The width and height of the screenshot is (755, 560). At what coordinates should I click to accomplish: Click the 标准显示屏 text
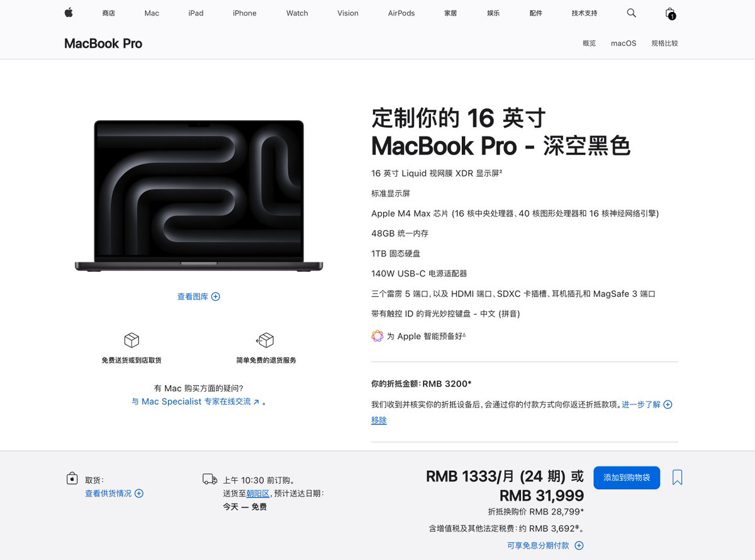(391, 193)
